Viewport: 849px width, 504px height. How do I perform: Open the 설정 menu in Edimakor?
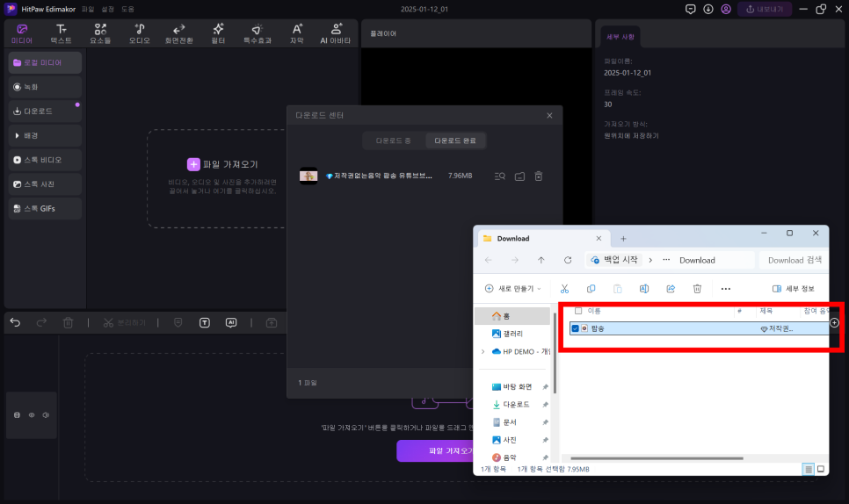pos(108,9)
